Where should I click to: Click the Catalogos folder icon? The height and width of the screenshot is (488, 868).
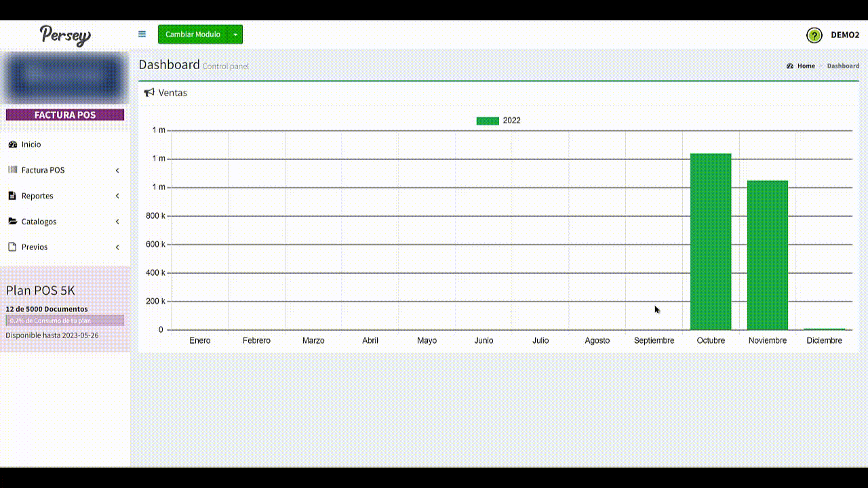(x=12, y=222)
